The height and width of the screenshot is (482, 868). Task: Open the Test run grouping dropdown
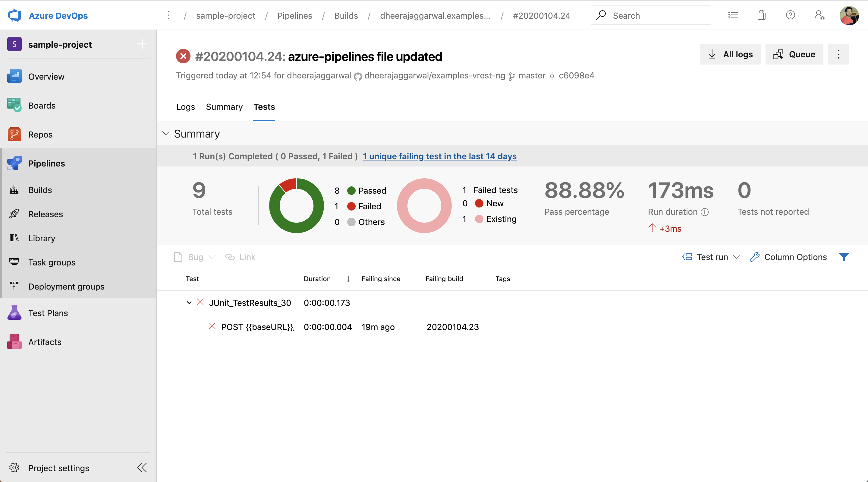(711, 257)
